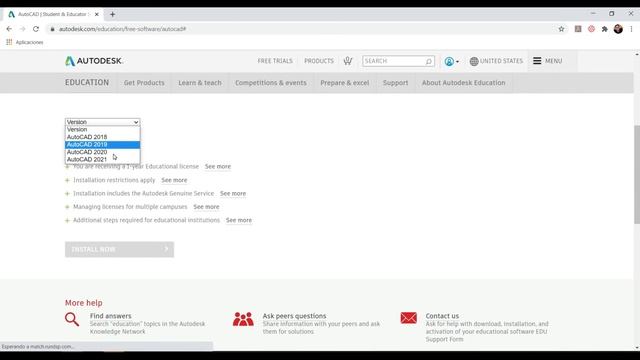Click the INSTALL NOW button
This screenshot has height=360, width=640.
tap(119, 249)
